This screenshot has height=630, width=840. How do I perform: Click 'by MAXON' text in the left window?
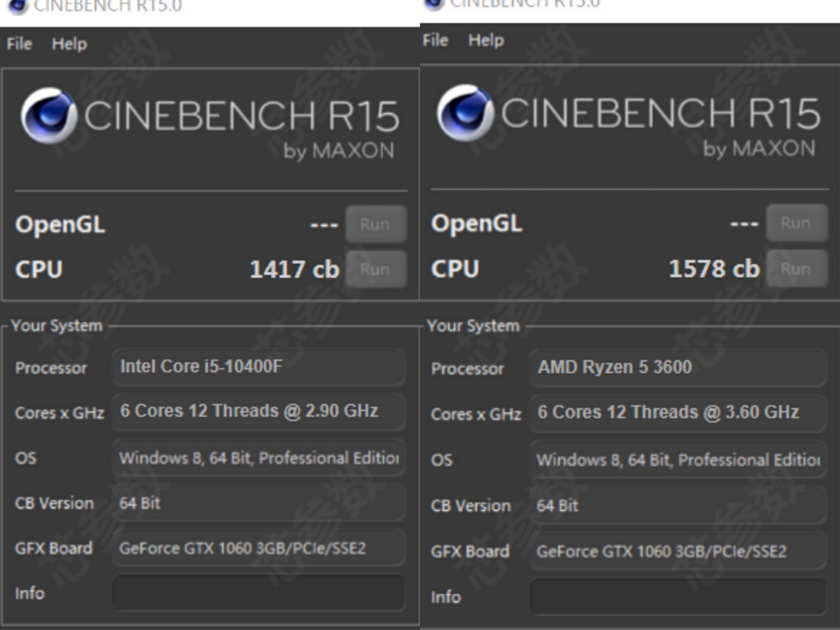click(339, 151)
